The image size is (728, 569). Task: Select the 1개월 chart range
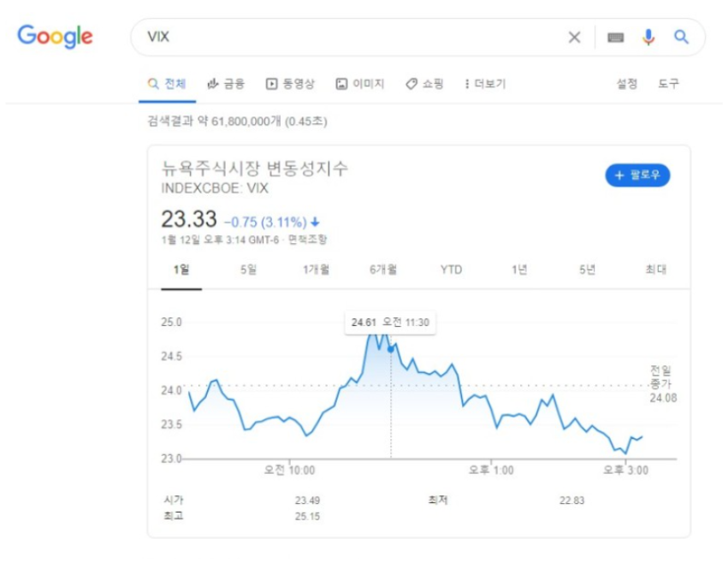317,270
